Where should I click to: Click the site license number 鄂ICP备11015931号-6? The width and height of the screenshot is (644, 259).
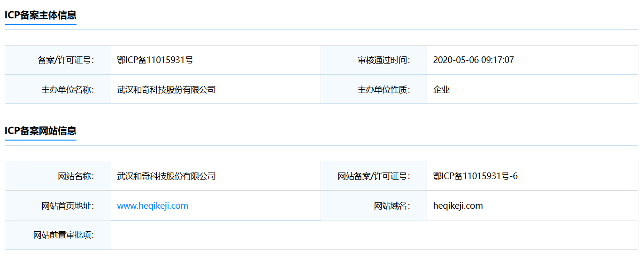[x=475, y=176]
